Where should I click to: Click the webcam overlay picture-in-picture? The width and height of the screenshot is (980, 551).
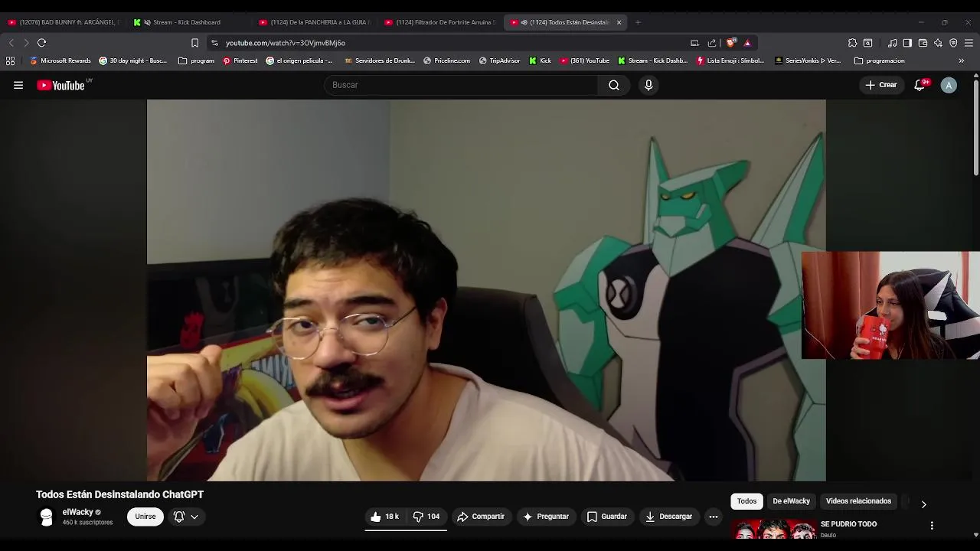(890, 305)
